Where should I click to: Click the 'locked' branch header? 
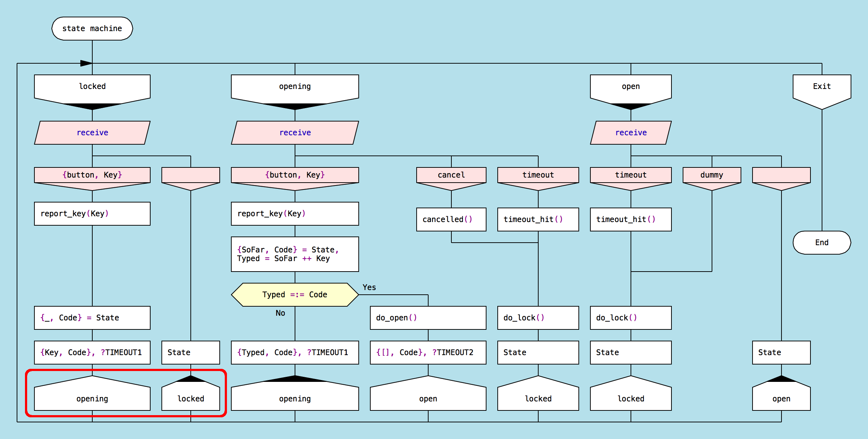coord(92,87)
